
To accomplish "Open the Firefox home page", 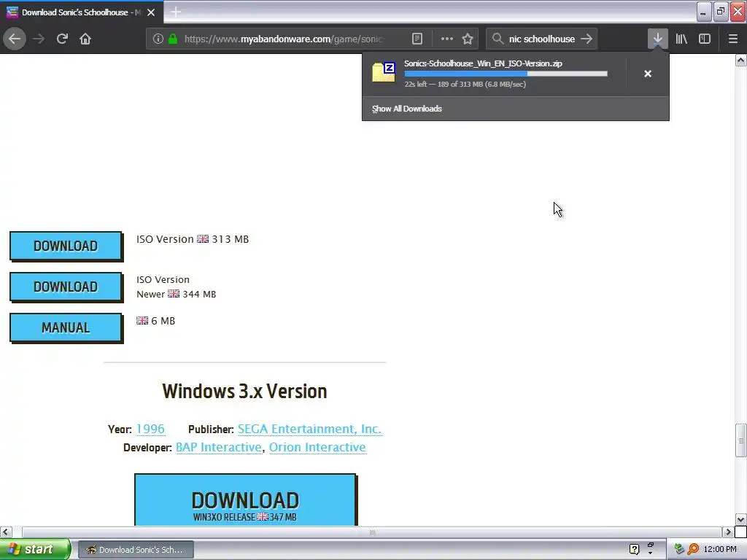I will pyautogui.click(x=85, y=39).
